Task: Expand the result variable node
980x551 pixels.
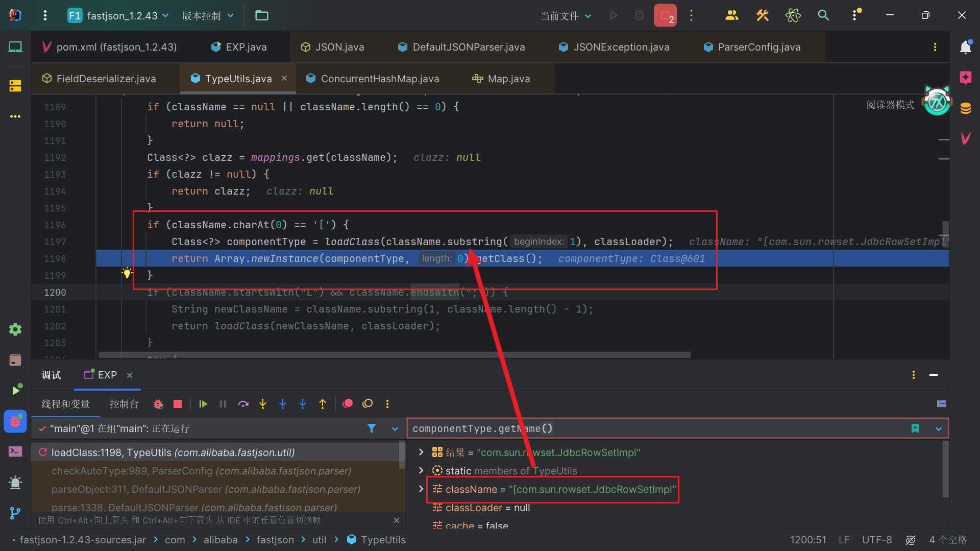Action: click(x=421, y=452)
